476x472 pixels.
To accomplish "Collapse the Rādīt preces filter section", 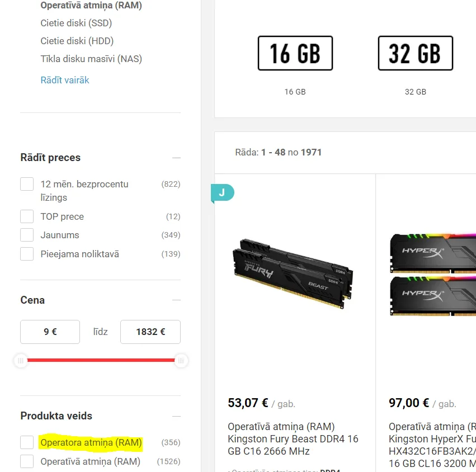I will point(176,158).
